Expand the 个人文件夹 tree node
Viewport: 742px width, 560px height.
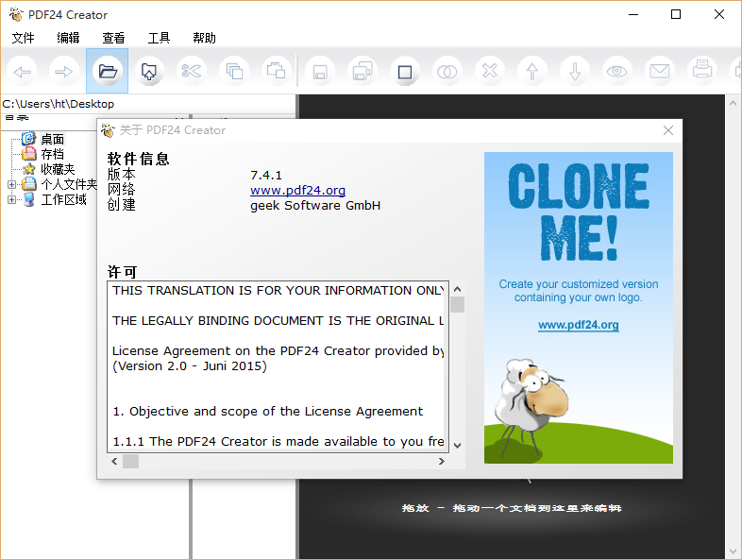tap(12, 184)
